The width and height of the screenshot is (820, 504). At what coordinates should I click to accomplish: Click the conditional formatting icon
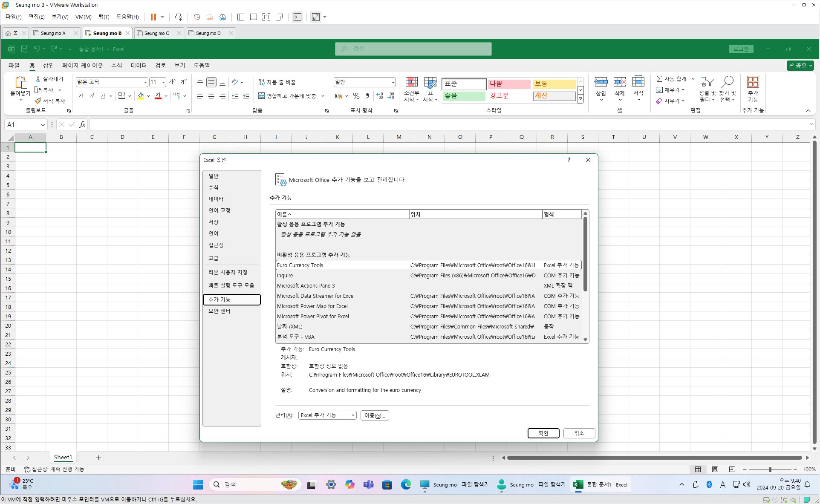[x=411, y=82]
